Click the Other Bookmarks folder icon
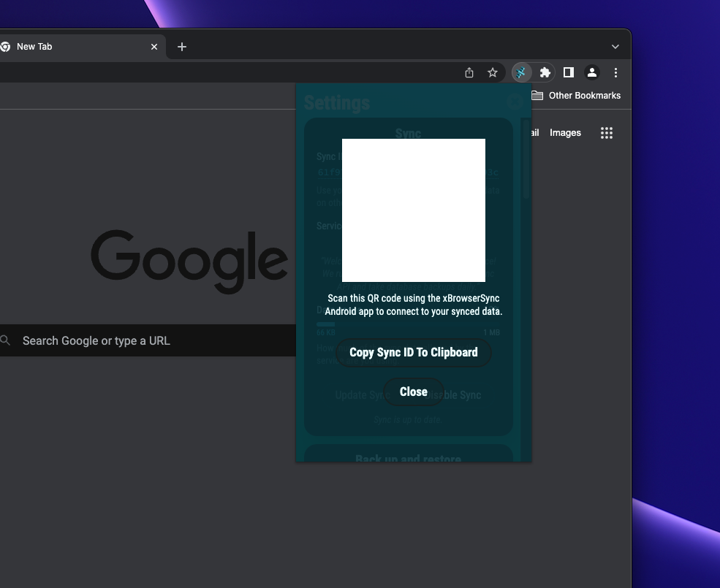 (x=537, y=95)
